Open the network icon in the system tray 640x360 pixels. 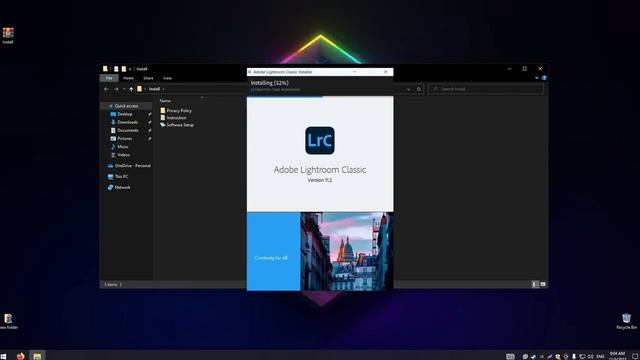coord(582,356)
